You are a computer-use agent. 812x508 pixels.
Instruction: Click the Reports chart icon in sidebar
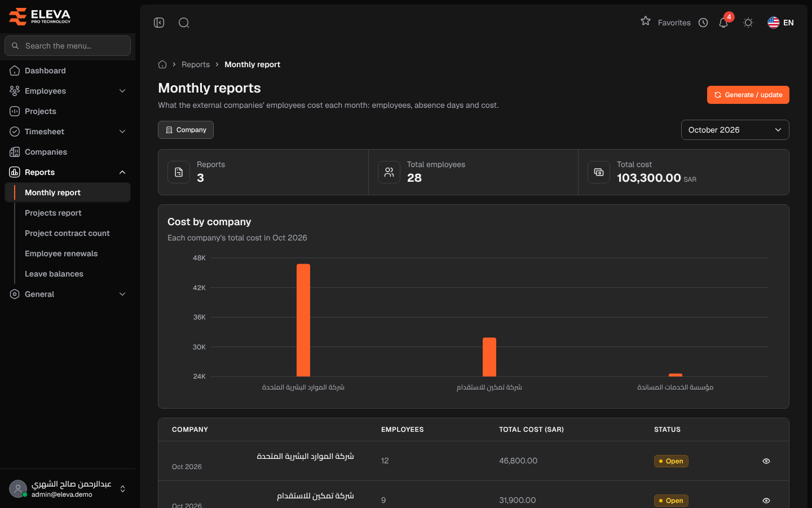coord(15,172)
